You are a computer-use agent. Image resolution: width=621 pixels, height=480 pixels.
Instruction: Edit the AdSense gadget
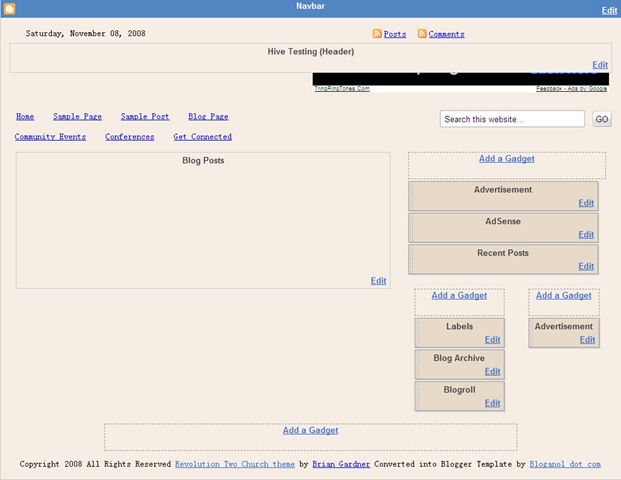pos(586,235)
